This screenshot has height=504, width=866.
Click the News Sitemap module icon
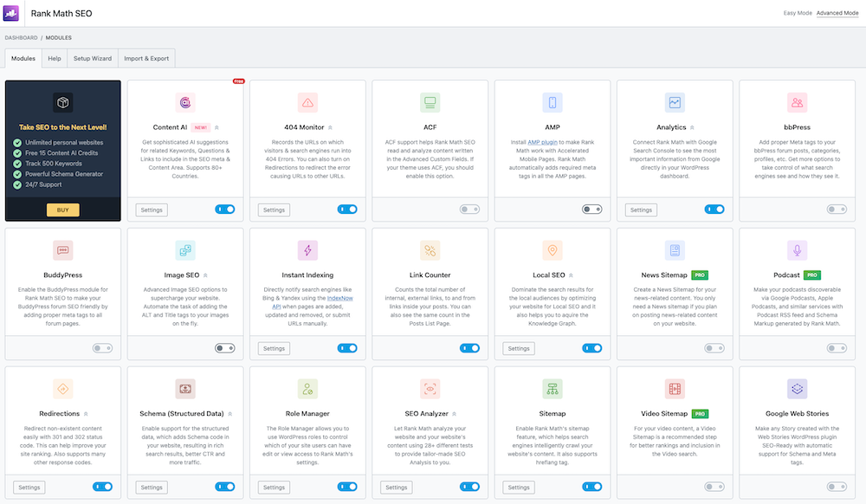click(x=675, y=250)
